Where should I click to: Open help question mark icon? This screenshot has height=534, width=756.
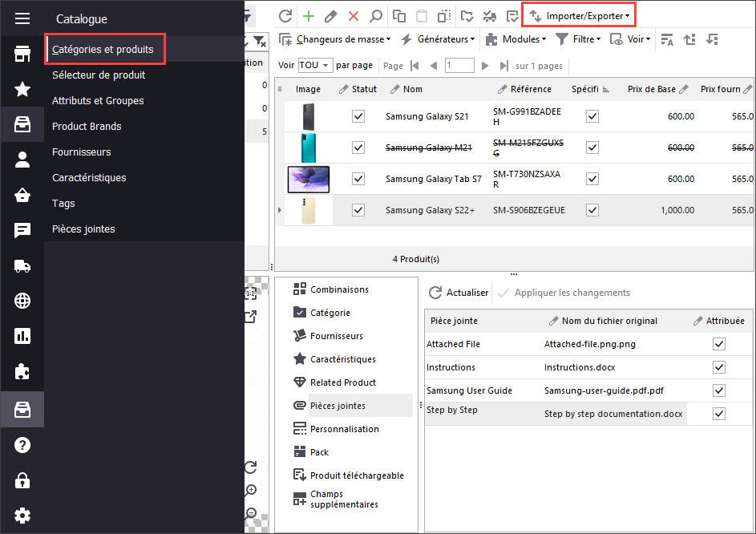[x=22, y=445]
